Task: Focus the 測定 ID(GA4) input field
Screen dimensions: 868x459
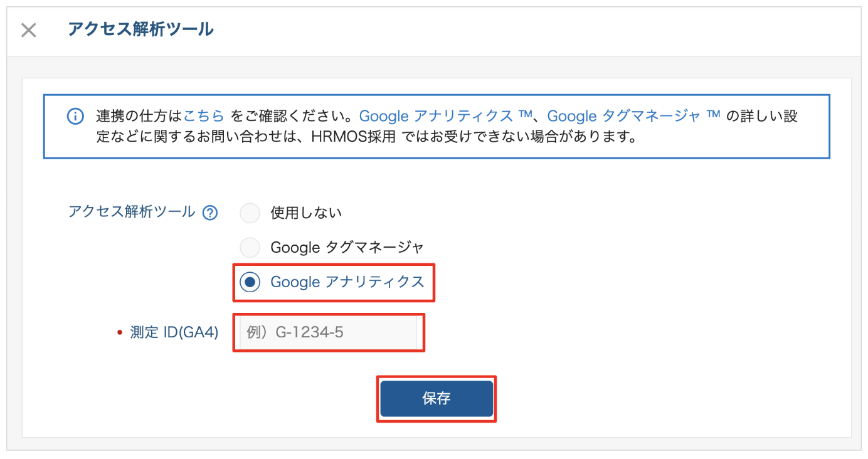Action: [329, 332]
